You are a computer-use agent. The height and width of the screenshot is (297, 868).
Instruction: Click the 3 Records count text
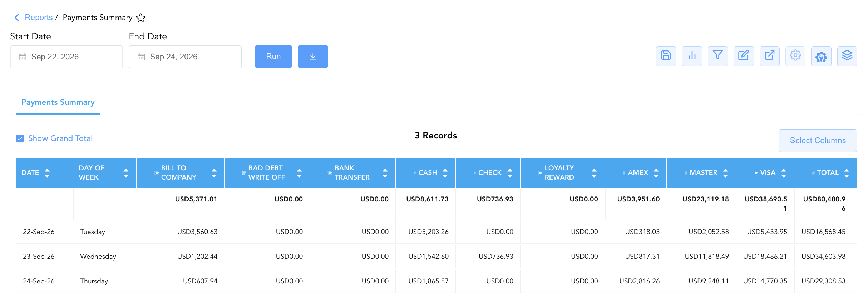tap(435, 136)
